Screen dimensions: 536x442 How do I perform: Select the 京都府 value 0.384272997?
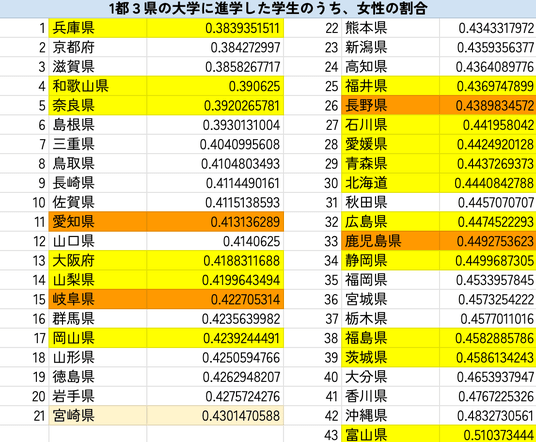point(215,48)
